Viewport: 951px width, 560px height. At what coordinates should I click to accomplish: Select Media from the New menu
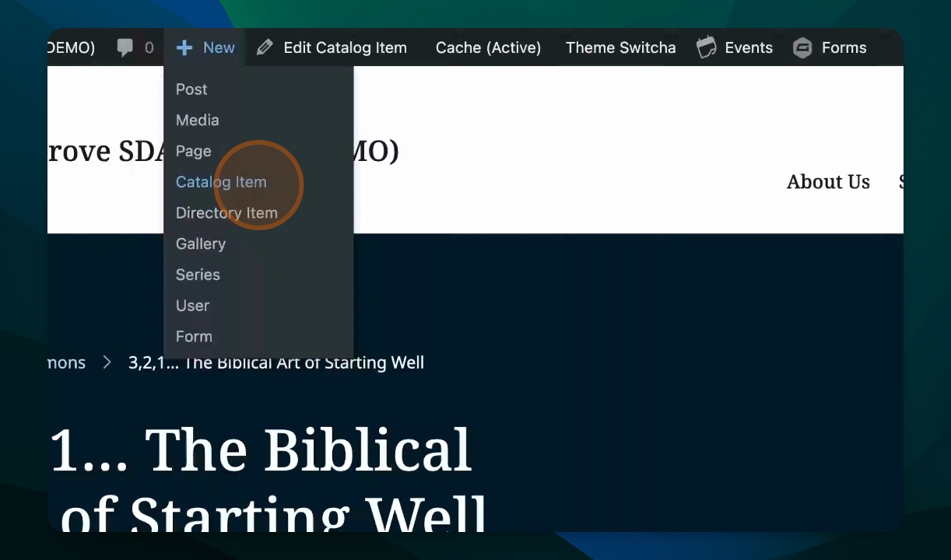[197, 121]
